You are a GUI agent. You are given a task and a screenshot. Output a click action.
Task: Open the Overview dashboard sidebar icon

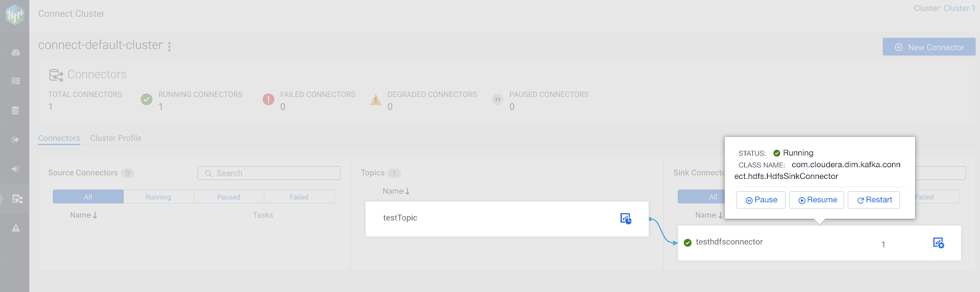point(16,52)
